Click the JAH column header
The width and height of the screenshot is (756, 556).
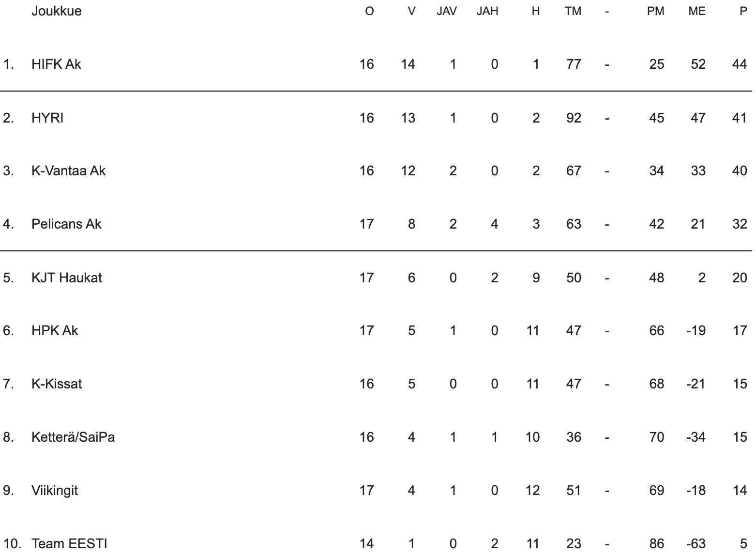[487, 11]
